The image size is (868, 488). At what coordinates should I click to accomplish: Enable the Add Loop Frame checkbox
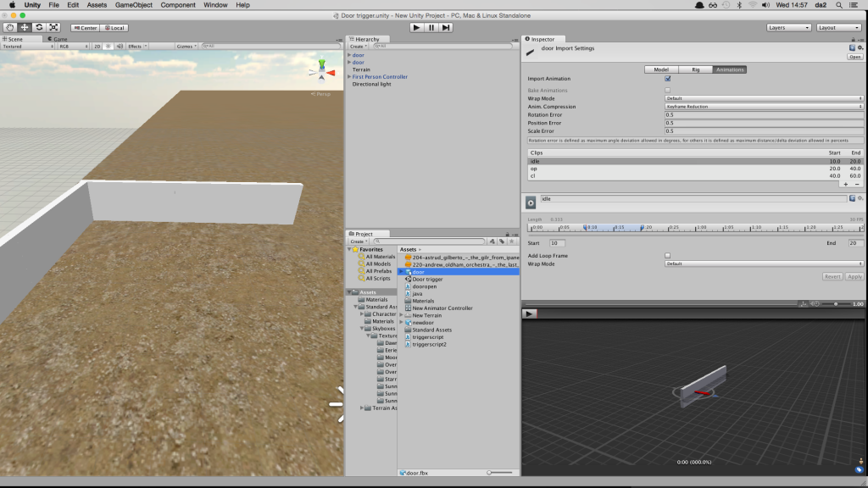click(668, 255)
